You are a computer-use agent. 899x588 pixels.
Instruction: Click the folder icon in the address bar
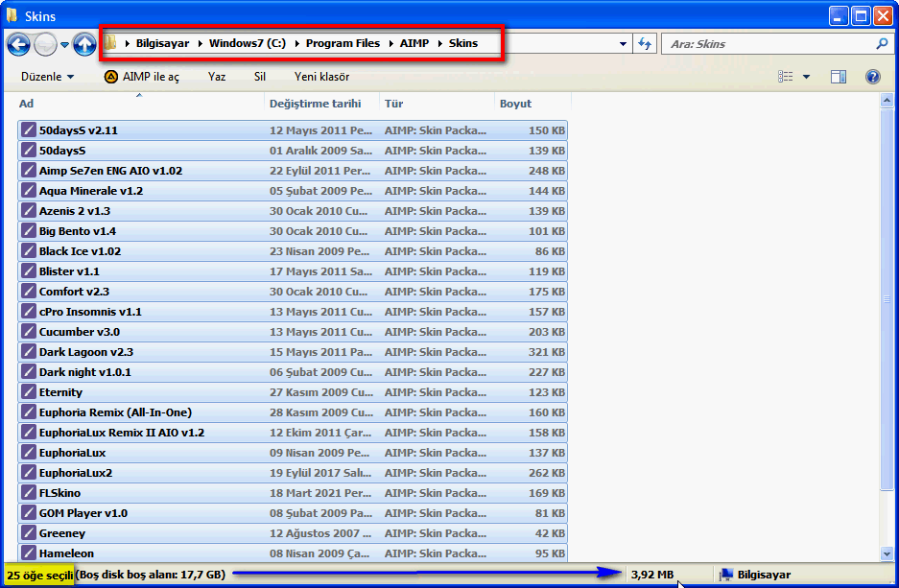110,42
